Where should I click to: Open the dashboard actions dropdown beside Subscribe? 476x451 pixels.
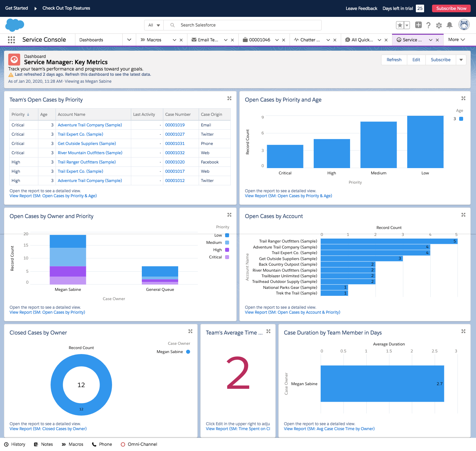[x=461, y=60]
